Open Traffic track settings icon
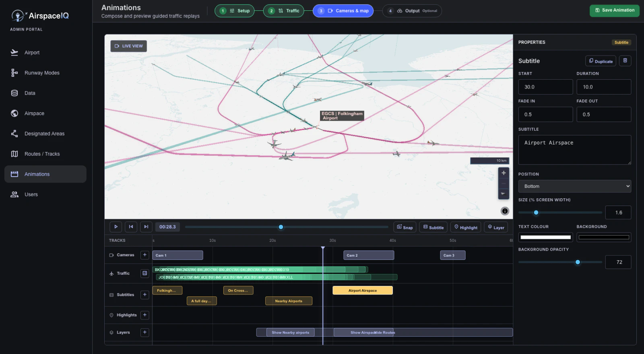Viewport: 644px width, 354px height. tap(145, 274)
